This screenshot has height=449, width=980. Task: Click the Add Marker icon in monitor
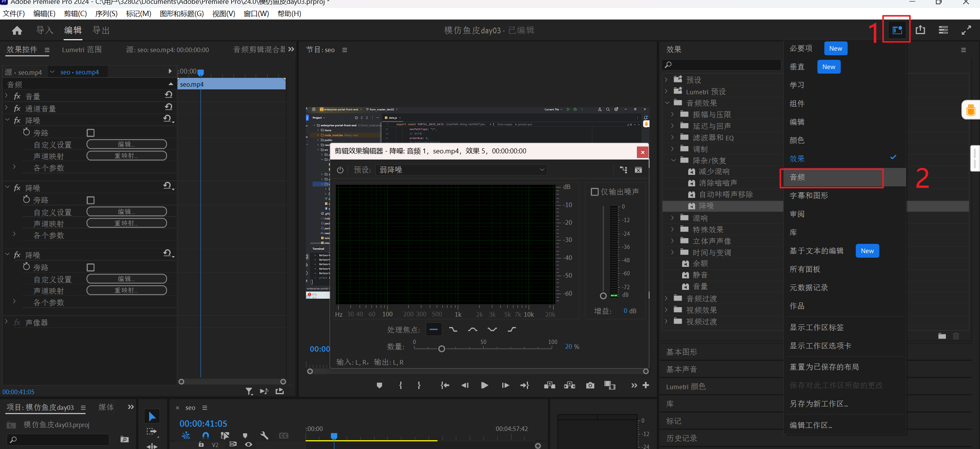[x=379, y=385]
